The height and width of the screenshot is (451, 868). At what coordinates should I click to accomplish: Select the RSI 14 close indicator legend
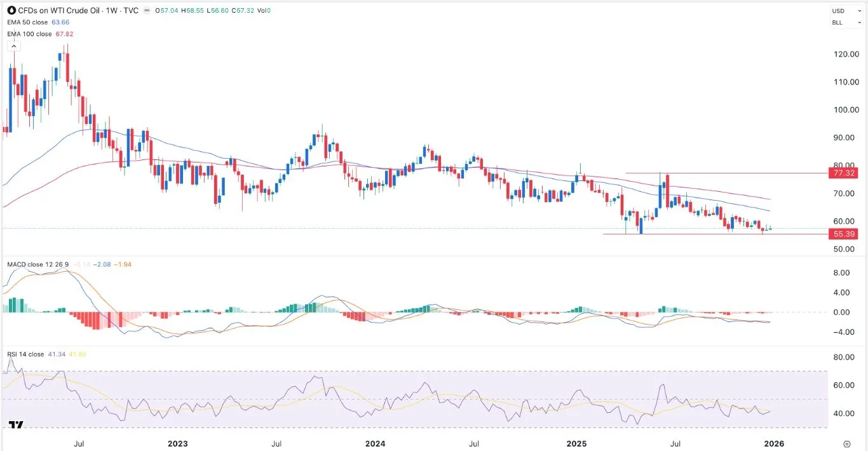25,354
